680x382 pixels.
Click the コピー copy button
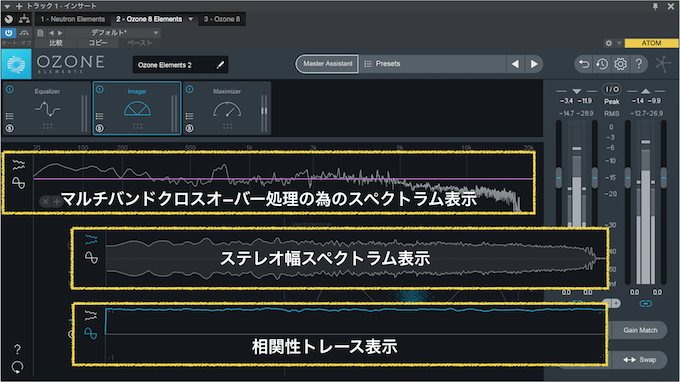[98, 43]
